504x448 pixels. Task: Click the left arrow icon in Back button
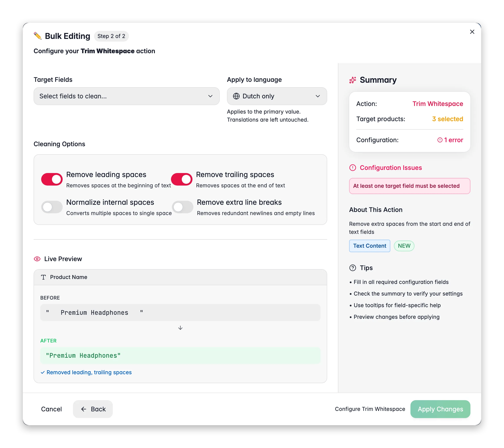click(83, 409)
